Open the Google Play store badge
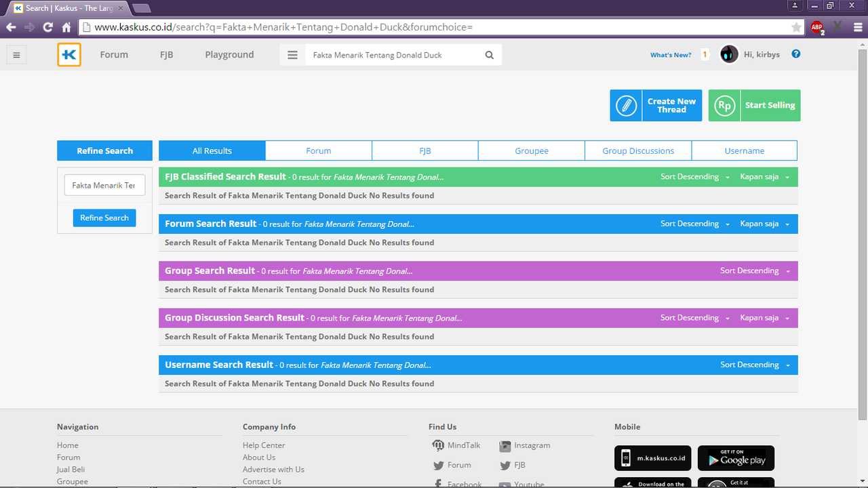Viewport: 868px width, 488px height. (736, 458)
